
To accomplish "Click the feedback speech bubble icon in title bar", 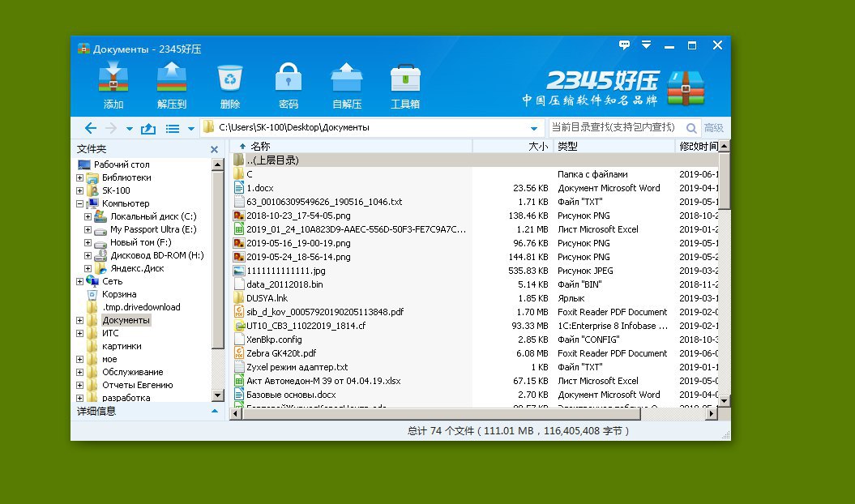I will 624,45.
